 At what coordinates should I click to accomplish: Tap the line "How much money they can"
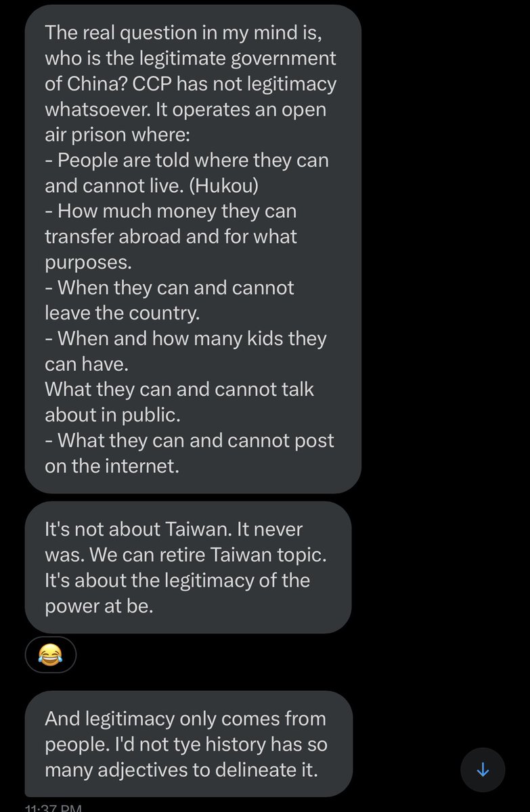click(x=171, y=211)
